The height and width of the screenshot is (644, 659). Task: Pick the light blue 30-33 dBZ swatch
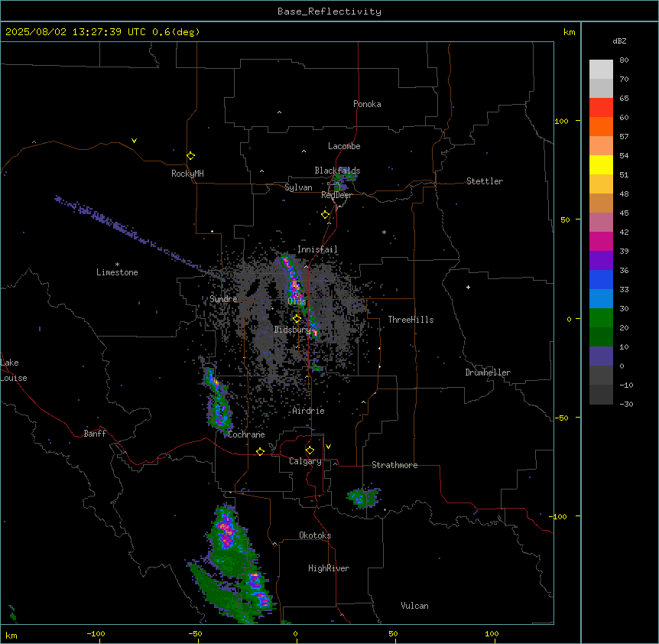click(x=601, y=299)
